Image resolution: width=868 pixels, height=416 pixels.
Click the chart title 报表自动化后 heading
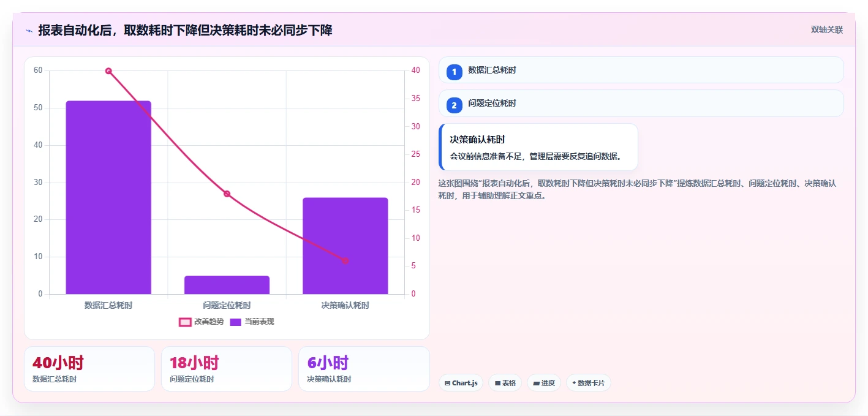click(185, 30)
